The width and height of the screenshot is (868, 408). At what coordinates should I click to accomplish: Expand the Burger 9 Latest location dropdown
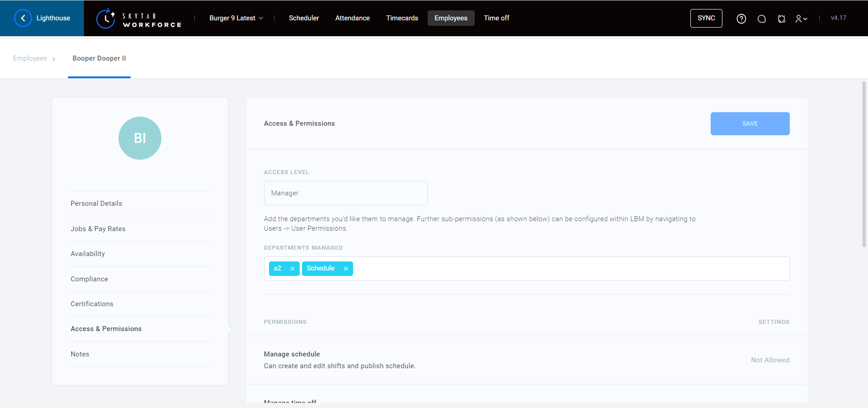click(236, 18)
